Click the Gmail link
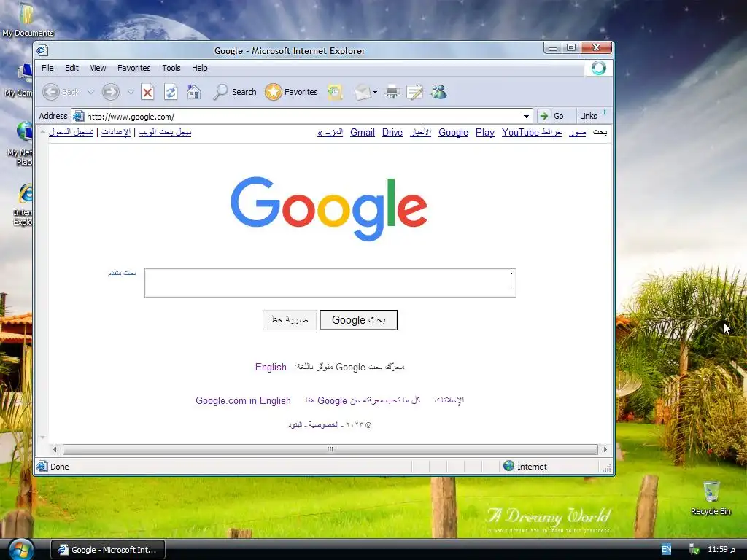 363,133
